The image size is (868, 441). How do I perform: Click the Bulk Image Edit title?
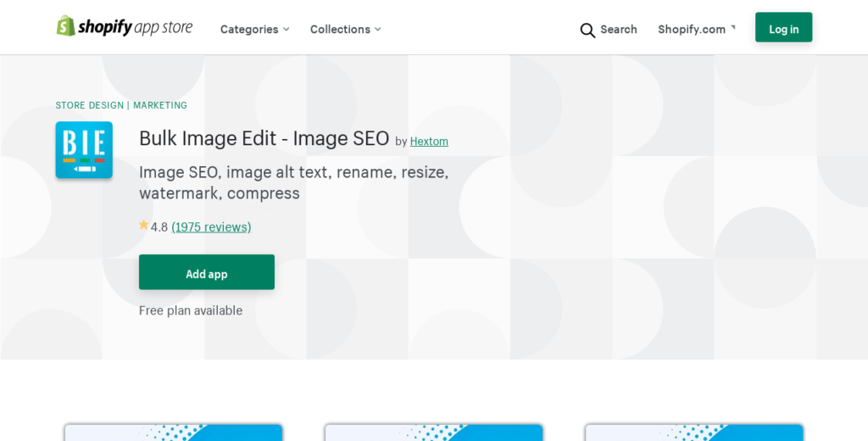264,138
